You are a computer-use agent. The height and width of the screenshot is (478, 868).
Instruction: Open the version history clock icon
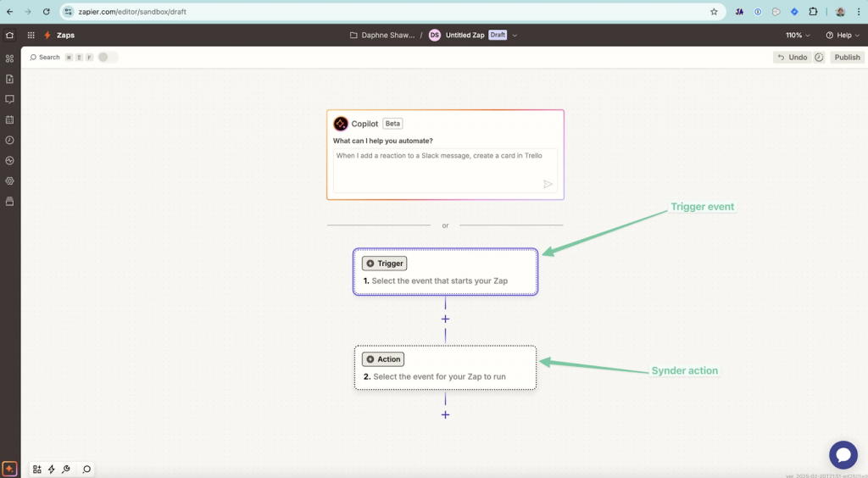point(820,57)
